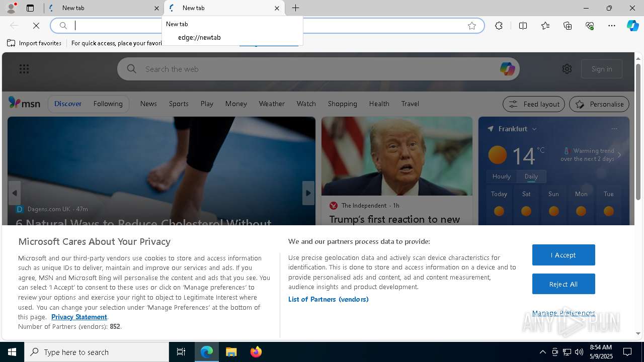The height and width of the screenshot is (362, 644).
Task: Expand the warming trend forecast chevron
Action: point(619,155)
